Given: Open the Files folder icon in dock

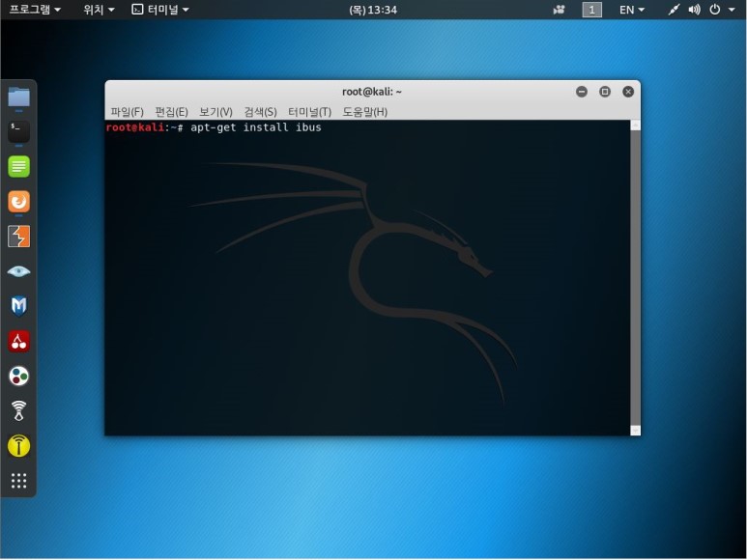Looking at the screenshot, I should pos(19,97).
